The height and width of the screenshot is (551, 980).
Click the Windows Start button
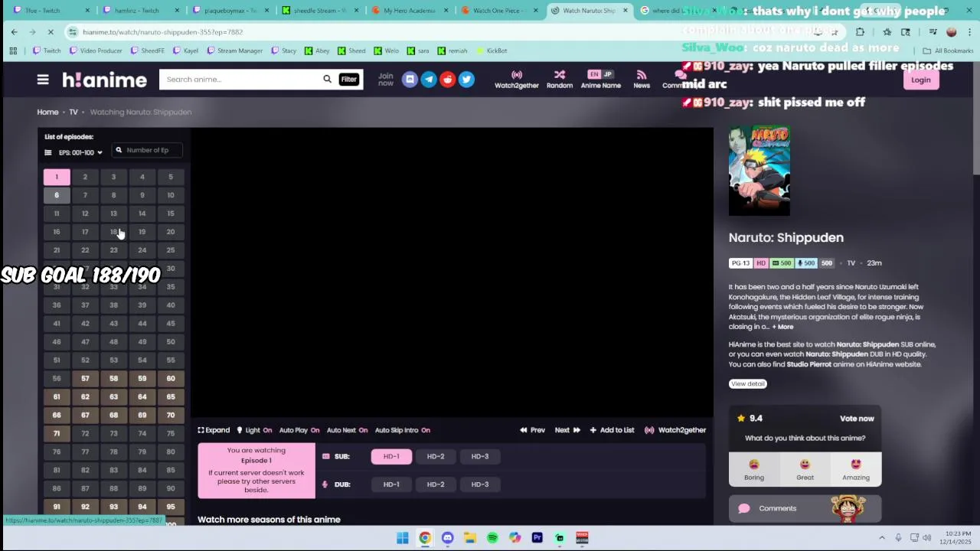[402, 538]
